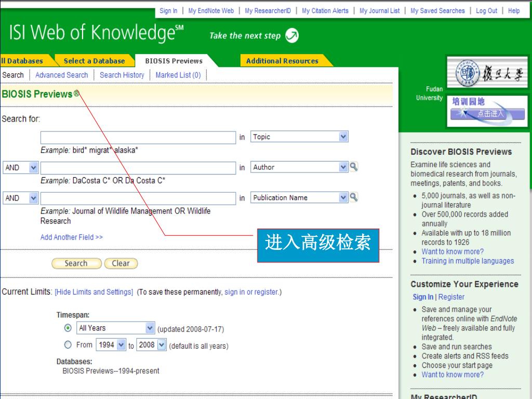This screenshot has width=532, height=399.
Task: Open My Saved Searches link
Action: coord(437,11)
